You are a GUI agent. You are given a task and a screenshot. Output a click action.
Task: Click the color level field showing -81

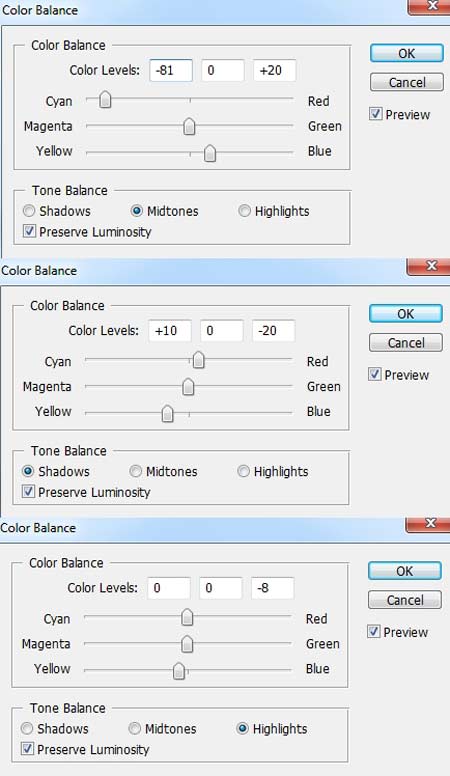171,70
